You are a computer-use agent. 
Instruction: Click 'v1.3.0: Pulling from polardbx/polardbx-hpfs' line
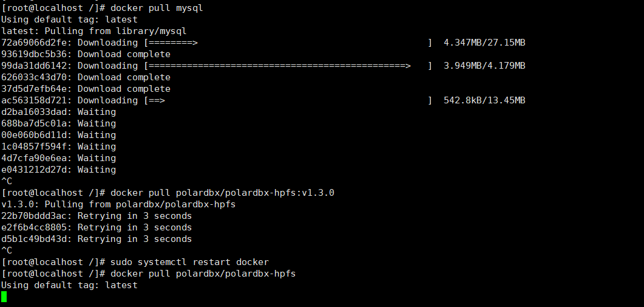119,204
